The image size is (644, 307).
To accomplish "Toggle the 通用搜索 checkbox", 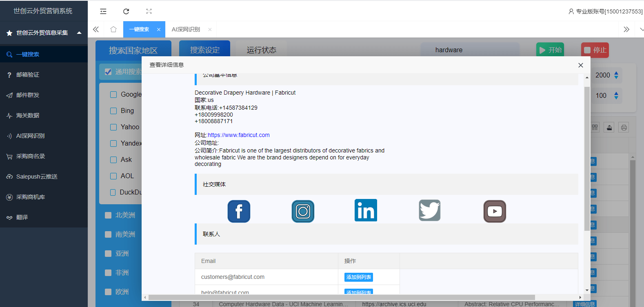I will (x=108, y=72).
